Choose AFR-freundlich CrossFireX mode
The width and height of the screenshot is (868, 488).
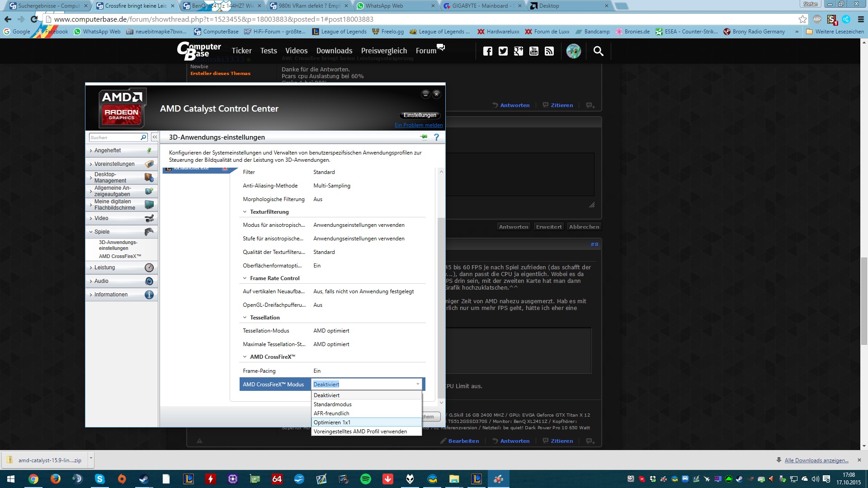331,413
